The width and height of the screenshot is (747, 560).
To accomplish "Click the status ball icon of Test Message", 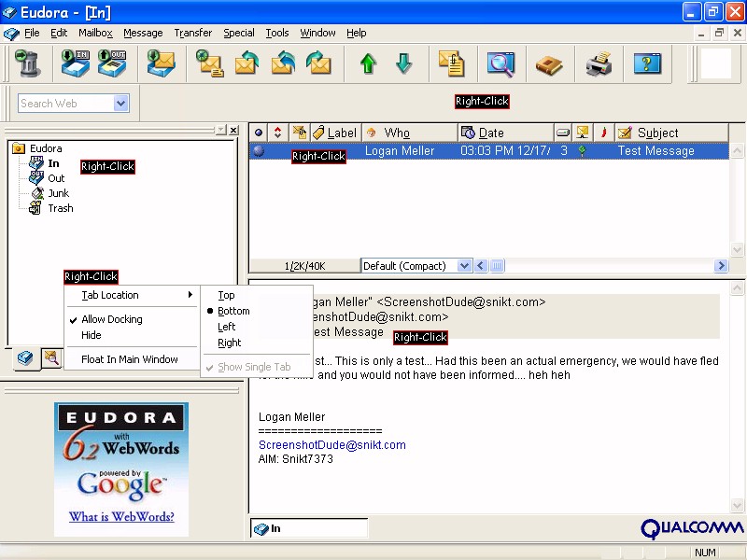I will click(x=259, y=151).
